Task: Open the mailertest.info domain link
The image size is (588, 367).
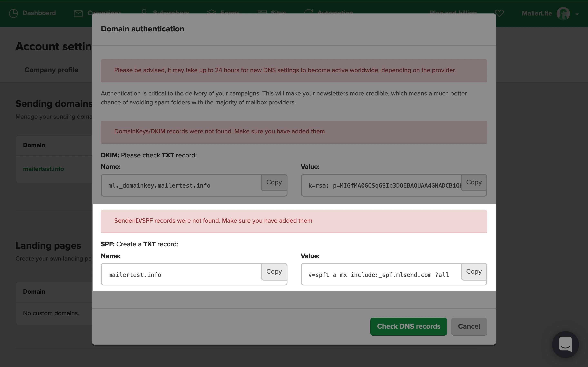Action: [43, 169]
